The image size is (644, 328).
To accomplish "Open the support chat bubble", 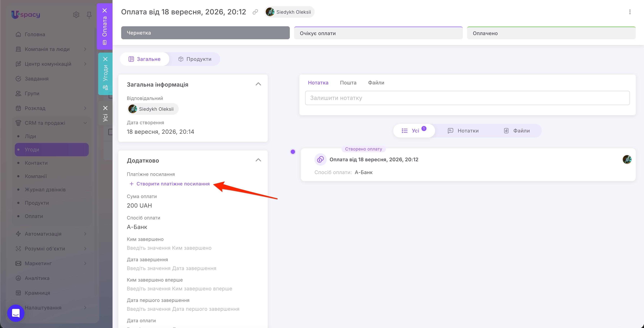I will pyautogui.click(x=16, y=313).
